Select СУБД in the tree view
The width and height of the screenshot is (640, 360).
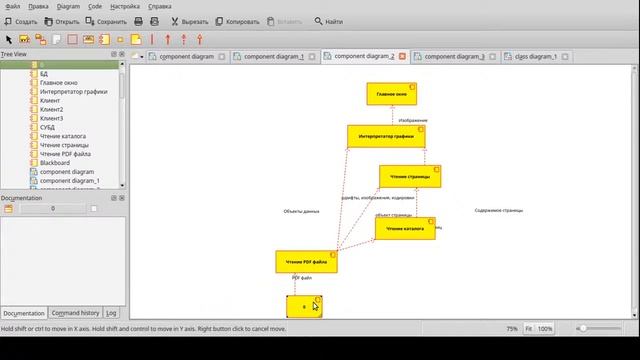click(47, 127)
